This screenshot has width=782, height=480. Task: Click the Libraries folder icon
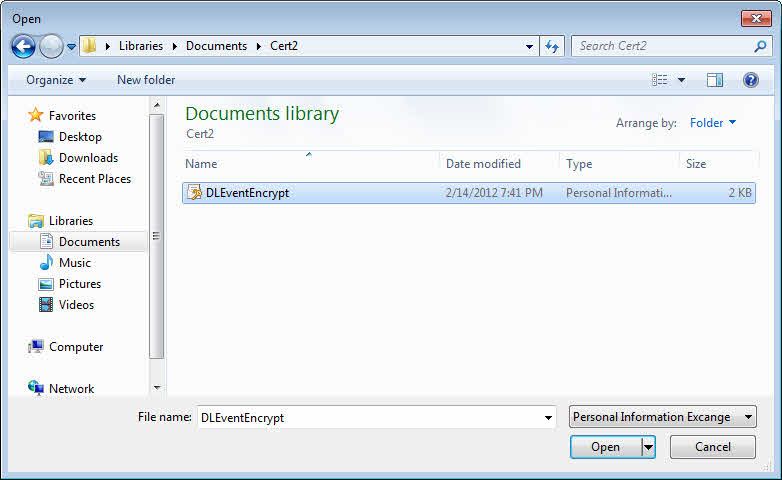click(36, 221)
